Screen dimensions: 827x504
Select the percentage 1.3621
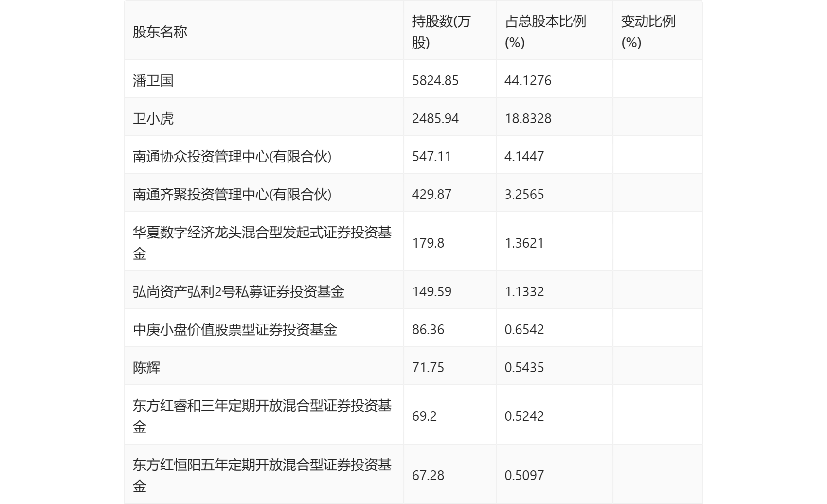(524, 243)
